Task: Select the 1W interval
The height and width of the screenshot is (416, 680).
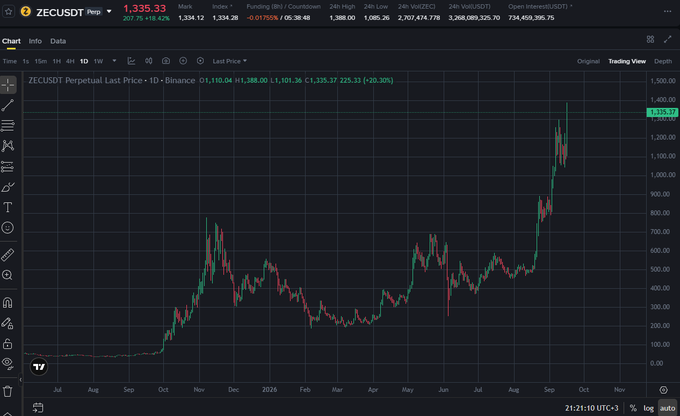Action: click(98, 61)
